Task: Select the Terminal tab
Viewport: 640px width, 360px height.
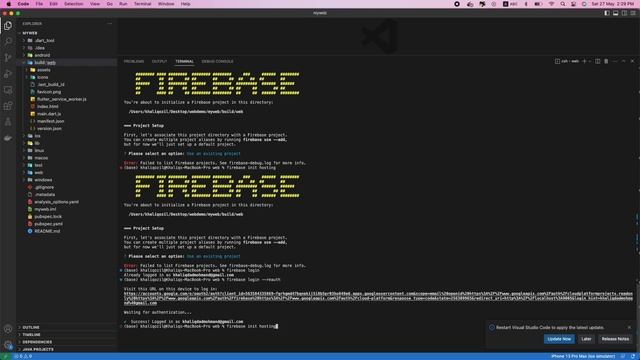Action: [184, 61]
